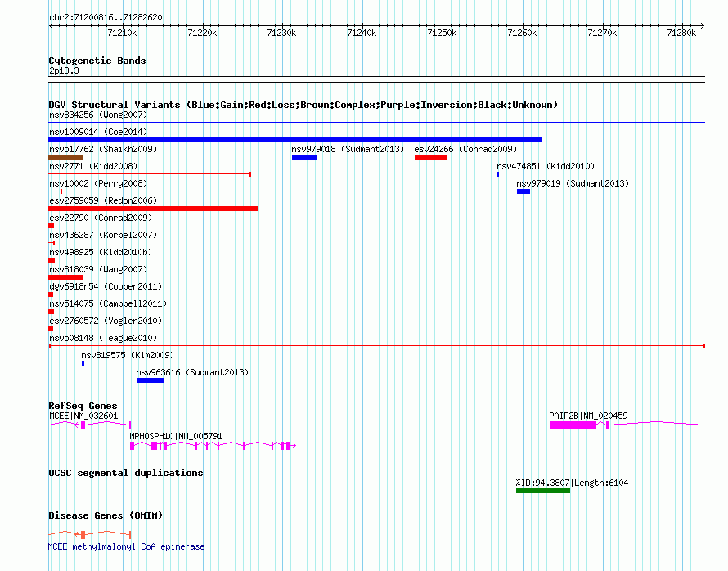
Task: Click the orange MCEE disease gene glyph
Action: pyautogui.click(x=90, y=534)
